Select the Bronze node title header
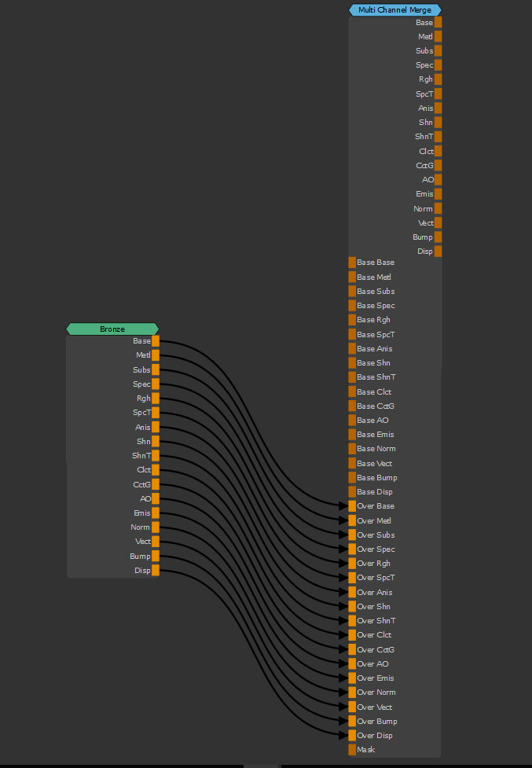 pos(112,329)
